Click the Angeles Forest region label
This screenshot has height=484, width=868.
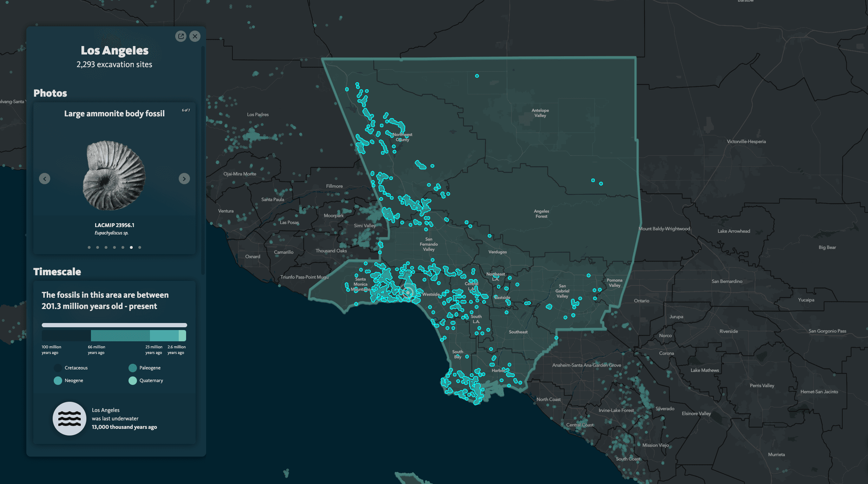541,214
